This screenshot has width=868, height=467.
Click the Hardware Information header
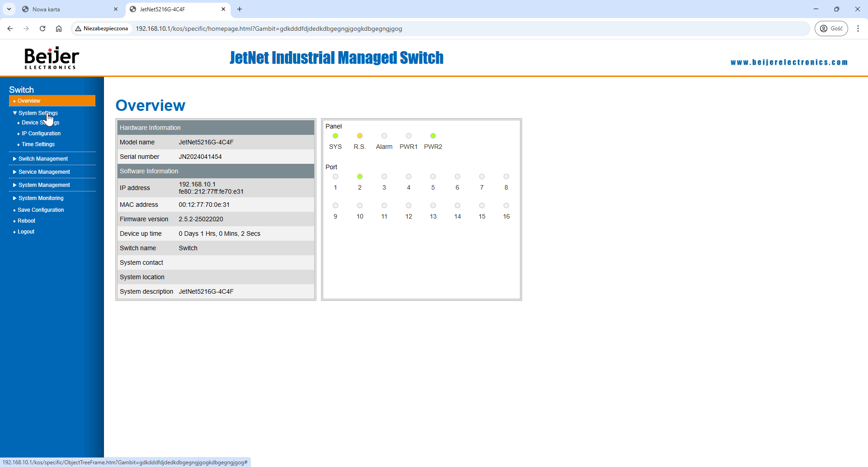pyautogui.click(x=216, y=128)
